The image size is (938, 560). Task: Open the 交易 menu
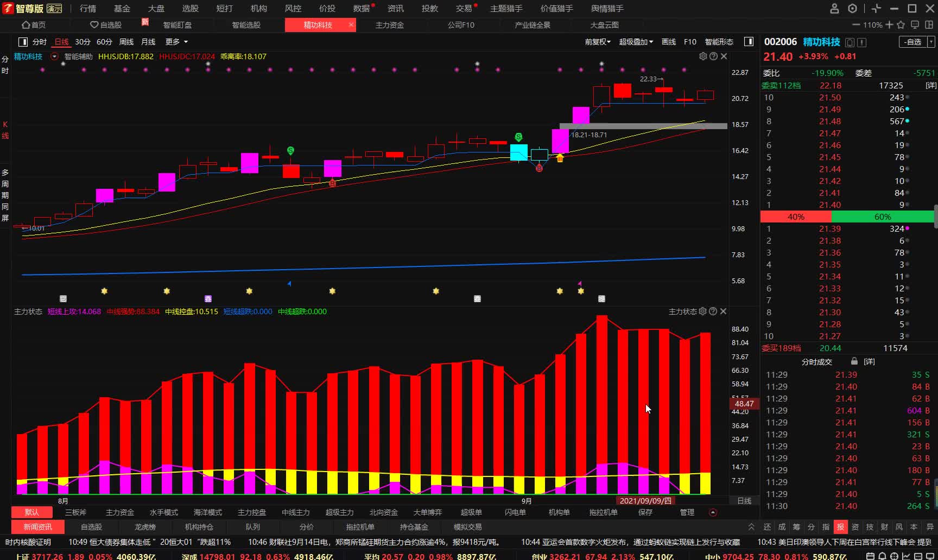(x=464, y=9)
